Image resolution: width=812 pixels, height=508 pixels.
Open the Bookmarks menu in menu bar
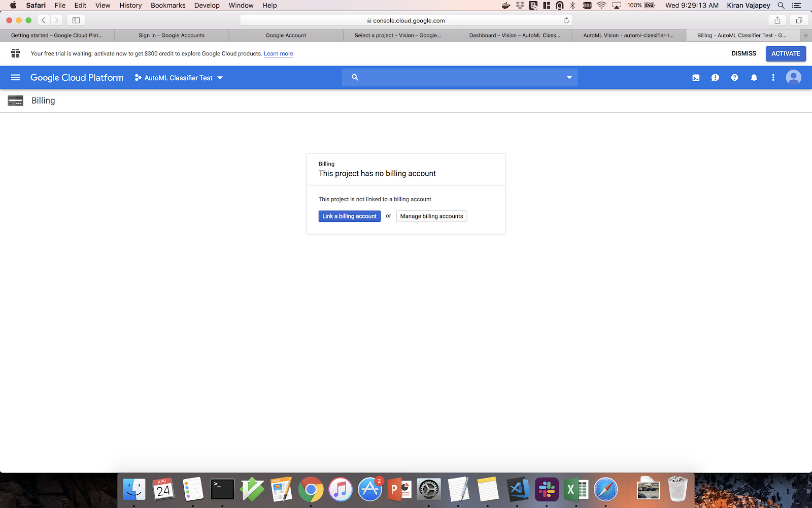click(x=167, y=5)
